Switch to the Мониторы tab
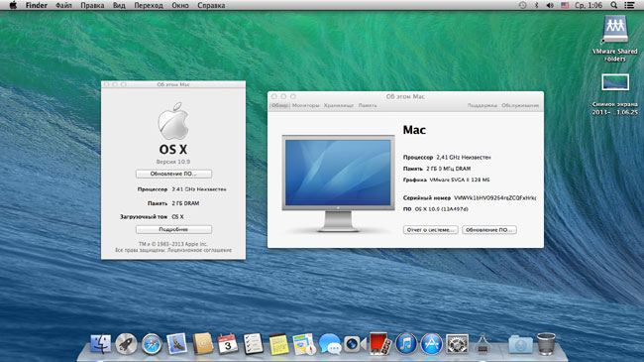644x362 pixels. [305, 106]
